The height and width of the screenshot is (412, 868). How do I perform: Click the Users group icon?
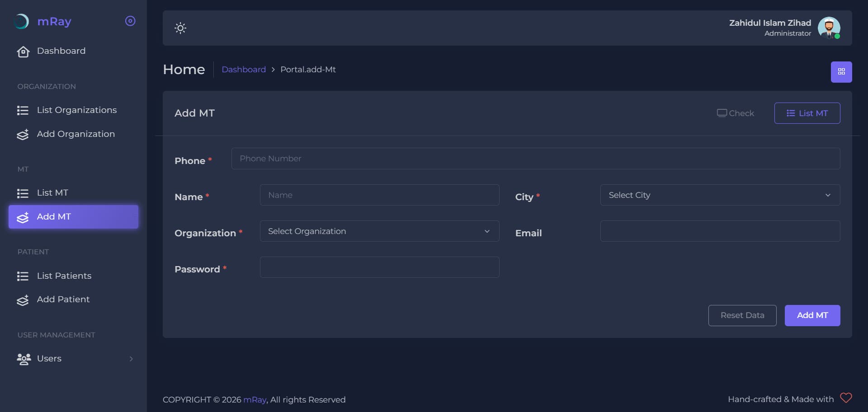pyautogui.click(x=24, y=359)
